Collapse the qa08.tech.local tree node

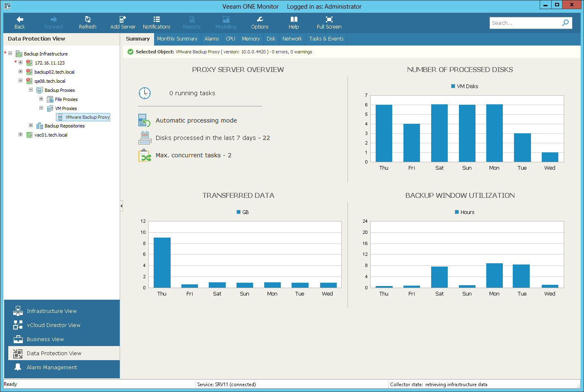click(x=20, y=81)
